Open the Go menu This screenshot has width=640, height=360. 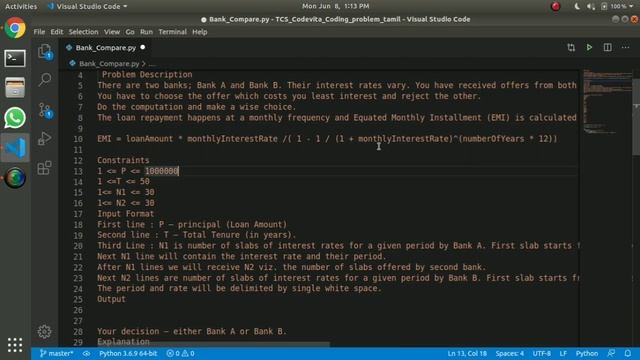pyautogui.click(x=130, y=32)
